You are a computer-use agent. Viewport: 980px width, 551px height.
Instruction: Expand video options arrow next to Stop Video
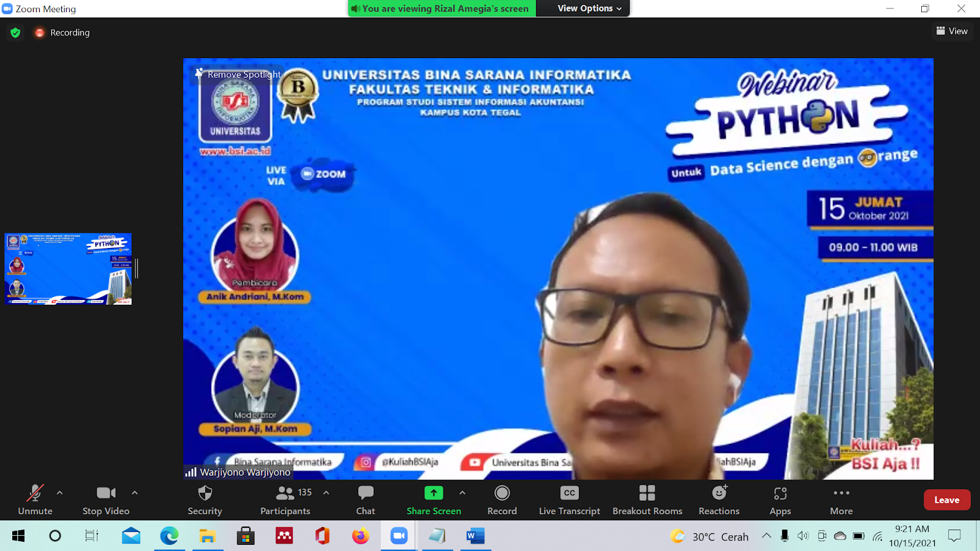pyautogui.click(x=135, y=492)
